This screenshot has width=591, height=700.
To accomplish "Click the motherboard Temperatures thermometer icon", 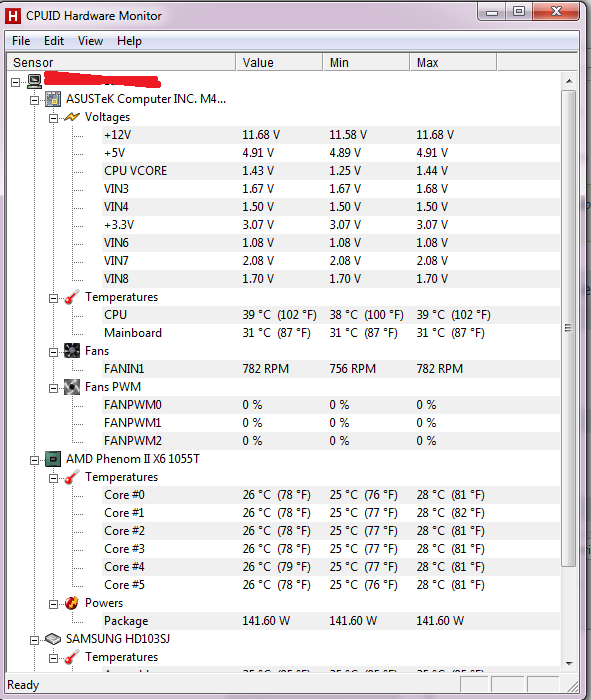I will point(71,297).
